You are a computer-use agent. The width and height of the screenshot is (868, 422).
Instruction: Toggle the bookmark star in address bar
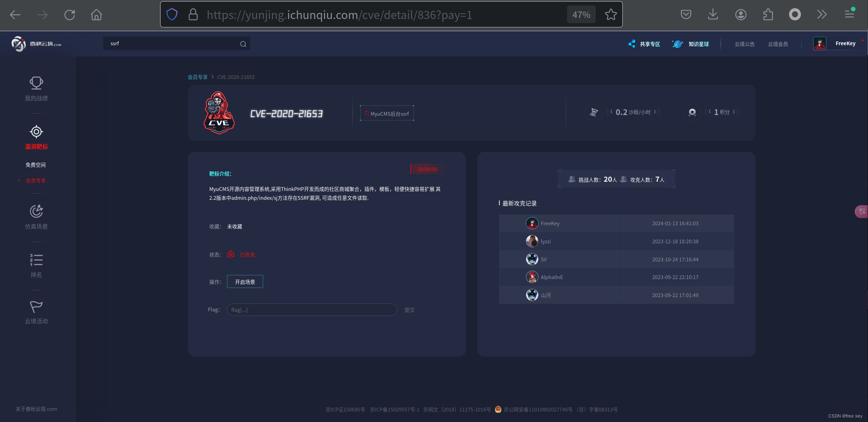(610, 14)
